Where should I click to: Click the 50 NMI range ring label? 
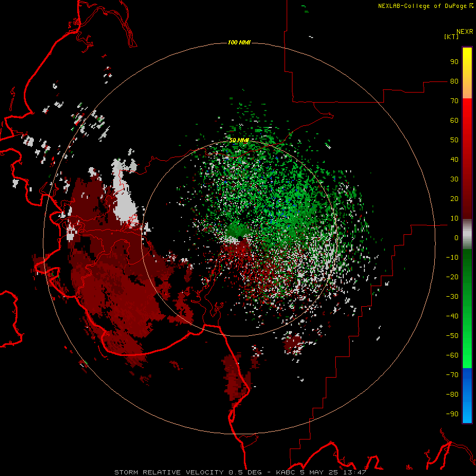click(x=239, y=140)
